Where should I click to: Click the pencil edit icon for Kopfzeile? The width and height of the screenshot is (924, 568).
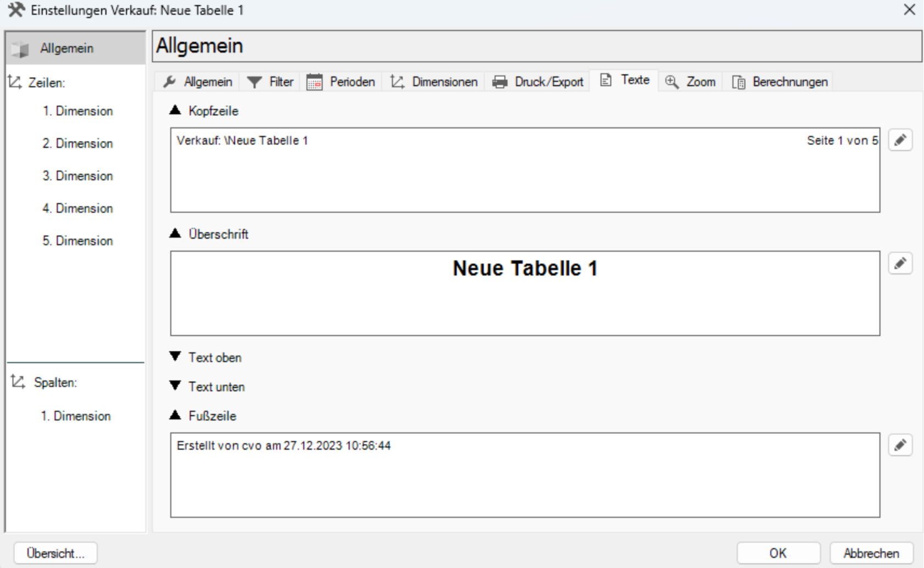[900, 140]
